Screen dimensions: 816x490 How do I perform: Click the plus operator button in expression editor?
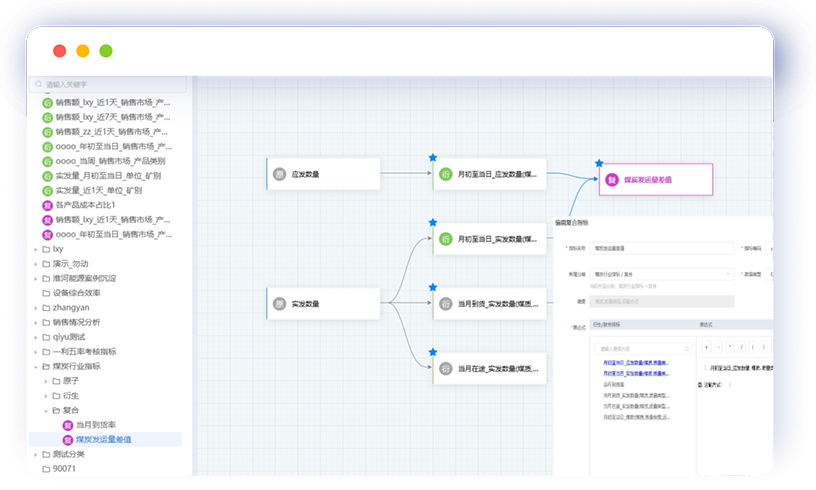point(707,347)
